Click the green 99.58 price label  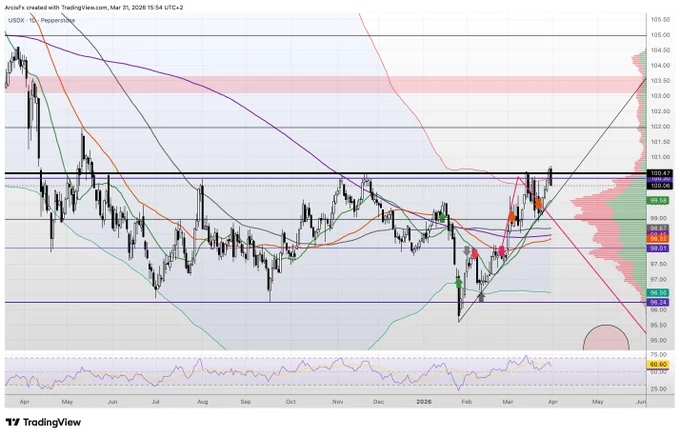659,201
